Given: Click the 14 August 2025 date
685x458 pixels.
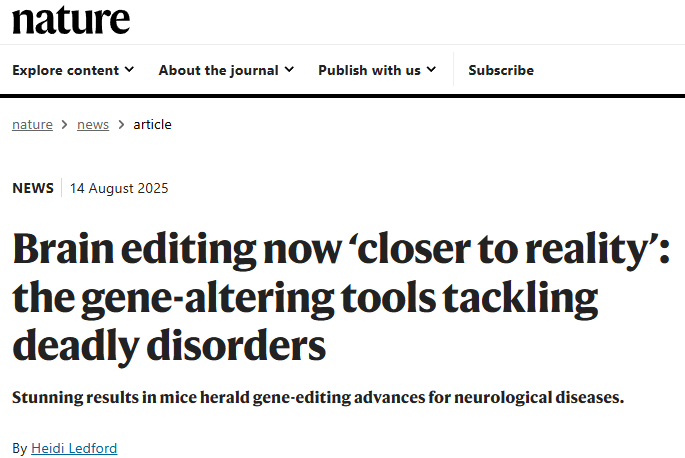Looking at the screenshot, I should 119,188.
